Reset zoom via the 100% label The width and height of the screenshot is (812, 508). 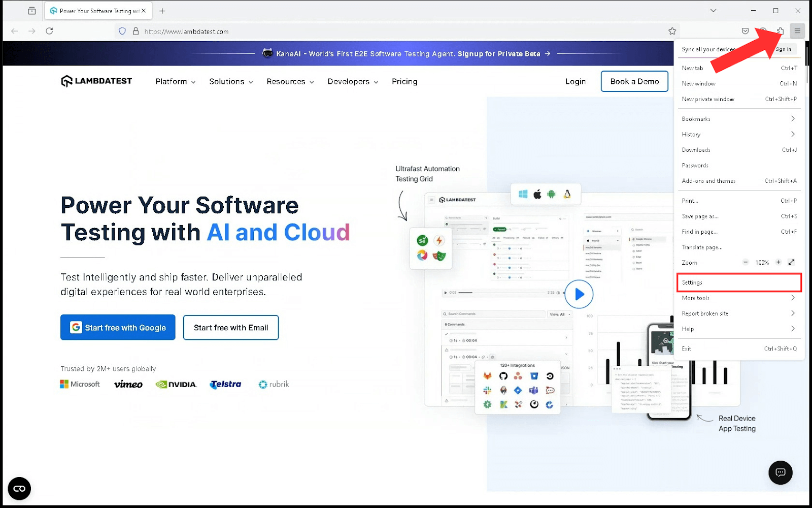tap(762, 263)
